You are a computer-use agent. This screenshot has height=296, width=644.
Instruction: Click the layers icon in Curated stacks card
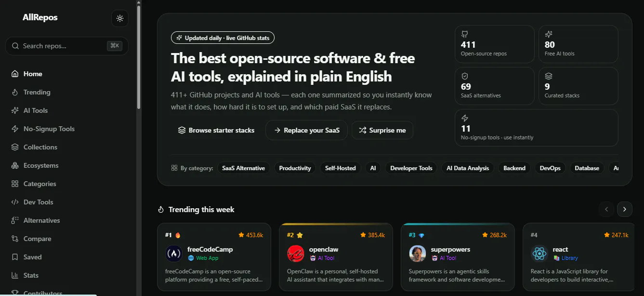pos(548,76)
